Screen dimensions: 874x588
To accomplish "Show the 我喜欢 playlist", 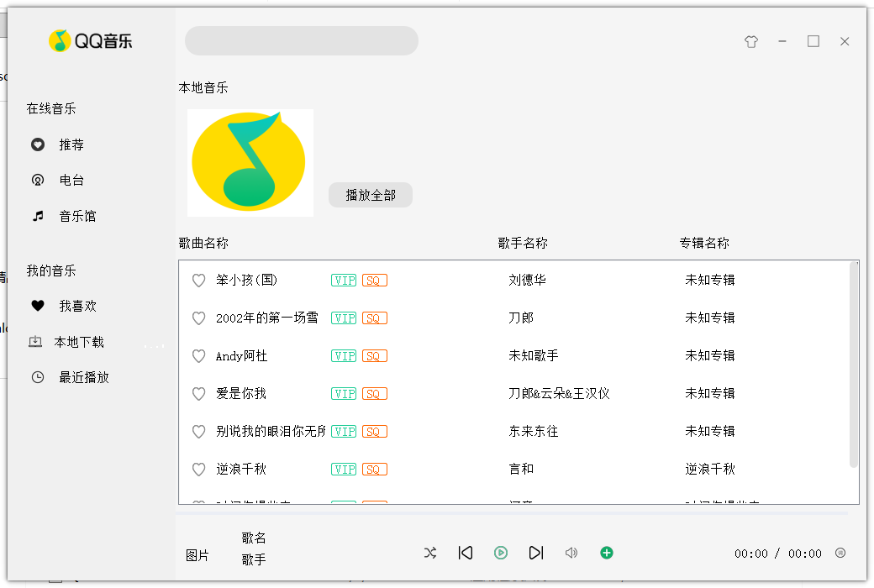I will [x=77, y=306].
